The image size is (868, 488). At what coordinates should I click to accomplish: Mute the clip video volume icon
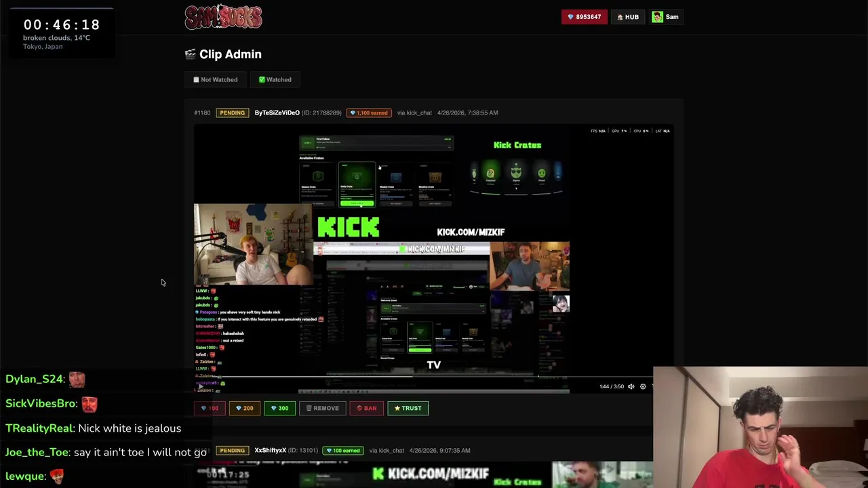(631, 386)
